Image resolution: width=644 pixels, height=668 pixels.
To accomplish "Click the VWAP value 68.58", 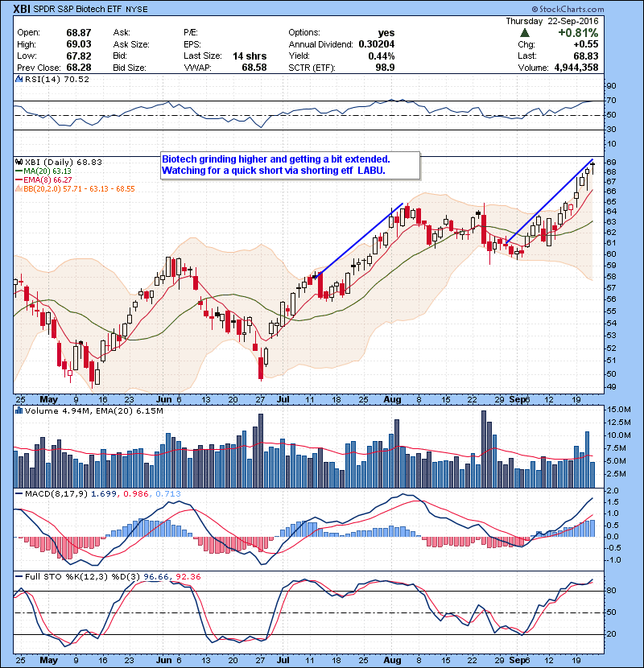I will pyautogui.click(x=254, y=68).
